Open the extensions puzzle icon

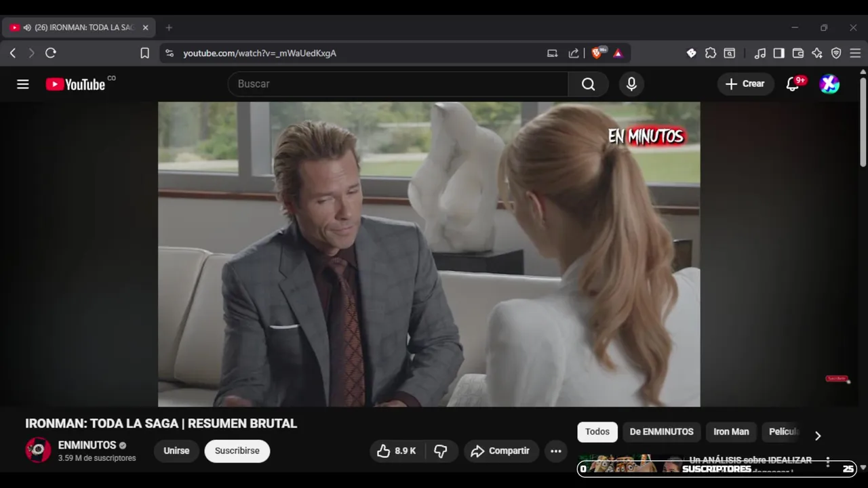[x=711, y=53]
